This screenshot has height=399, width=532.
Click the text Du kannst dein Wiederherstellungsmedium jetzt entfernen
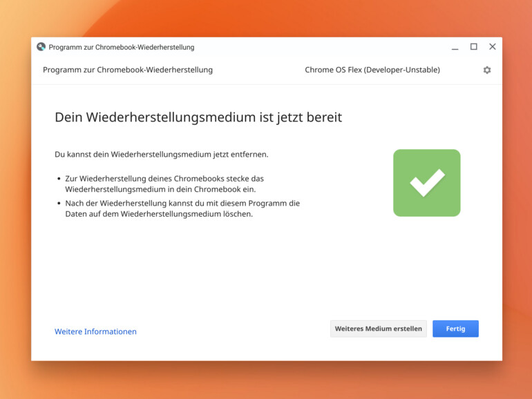[162, 155]
